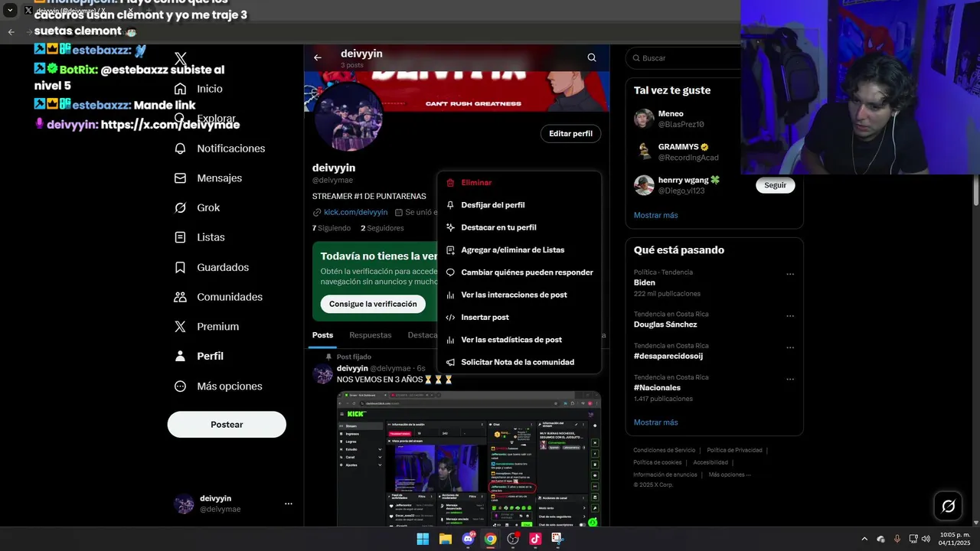
Task: Click the Editar perfil button
Action: (570, 133)
